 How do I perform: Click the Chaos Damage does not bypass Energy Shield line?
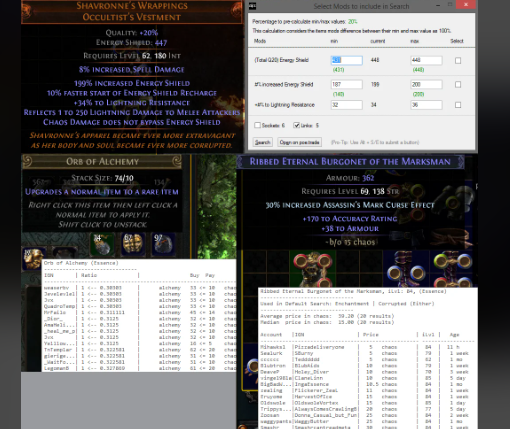(x=132, y=122)
